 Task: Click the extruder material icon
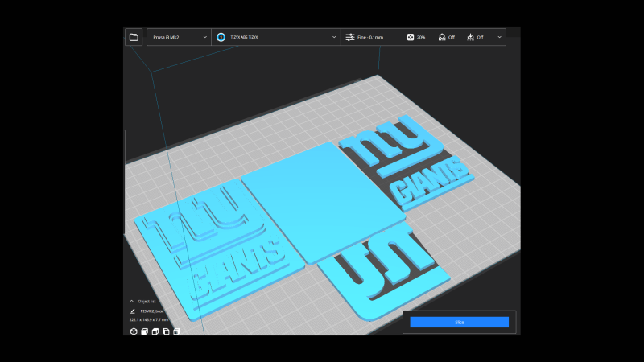point(221,37)
